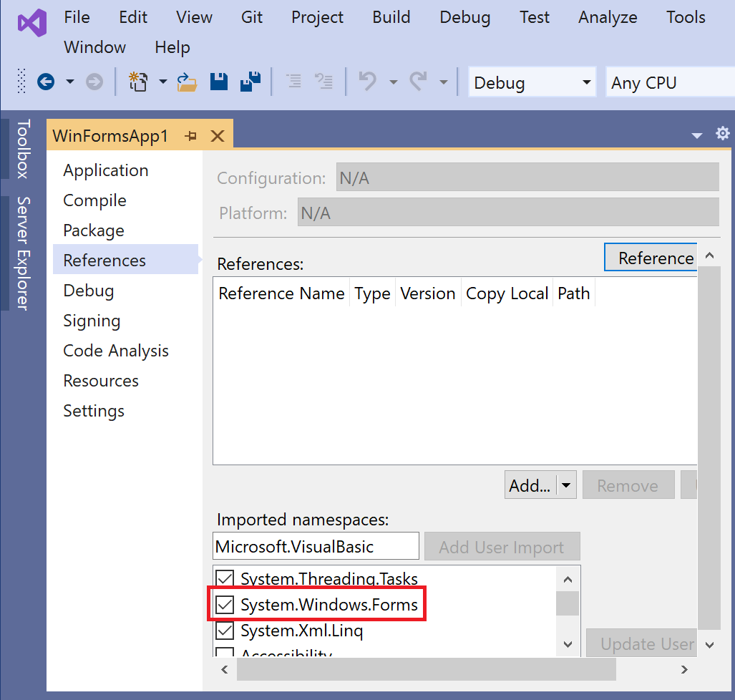Open the Test menu
The width and height of the screenshot is (735, 700).
(x=535, y=17)
